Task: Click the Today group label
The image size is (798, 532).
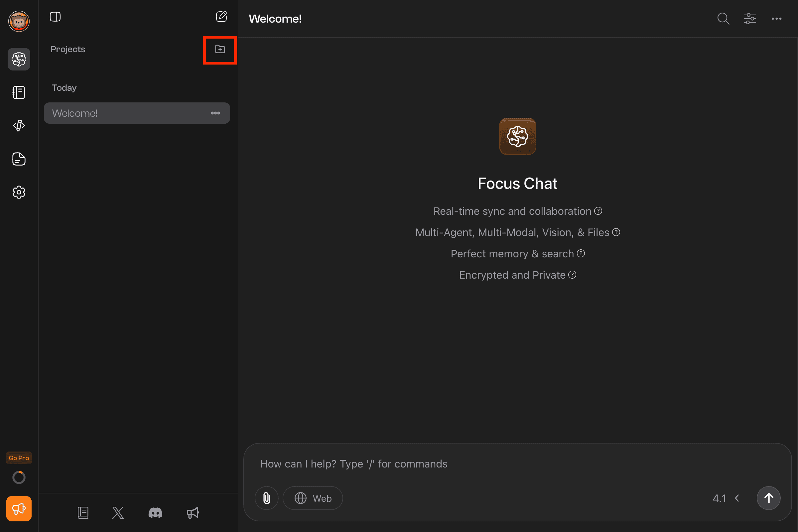Action: (x=64, y=88)
